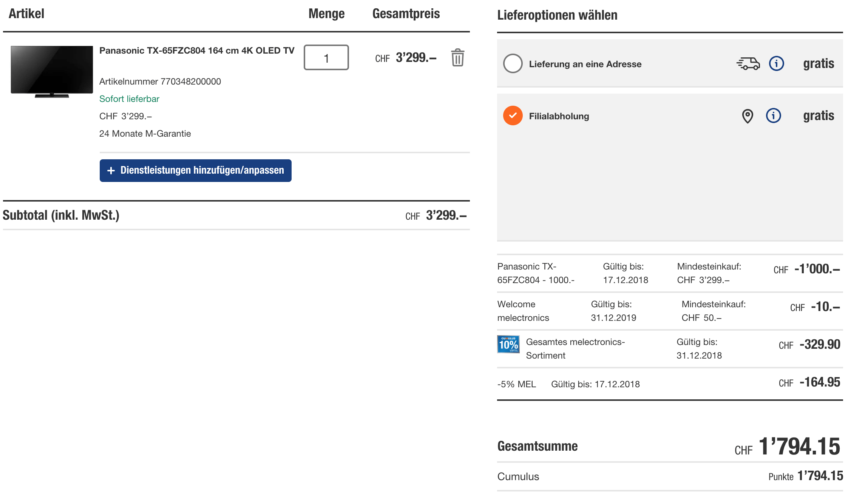Viewport: 868px width, 499px height.
Task: Click the -5% MEL discount row
Action: click(516, 384)
